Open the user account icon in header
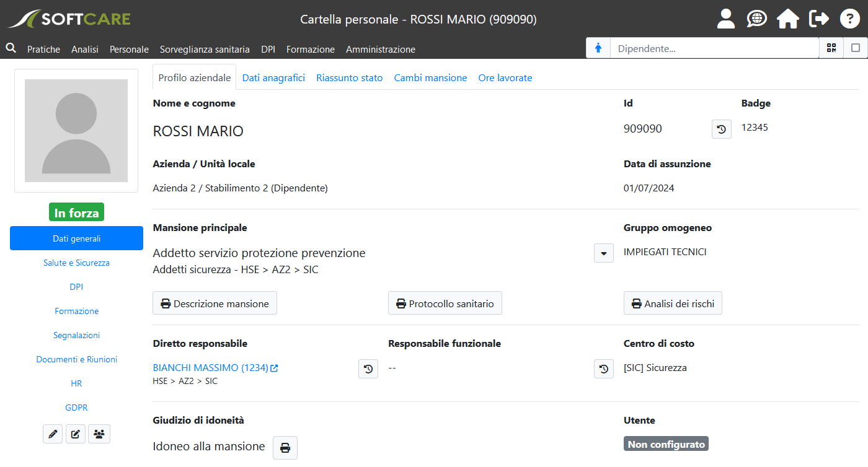Image resolution: width=868 pixels, height=467 pixels. [x=725, y=19]
